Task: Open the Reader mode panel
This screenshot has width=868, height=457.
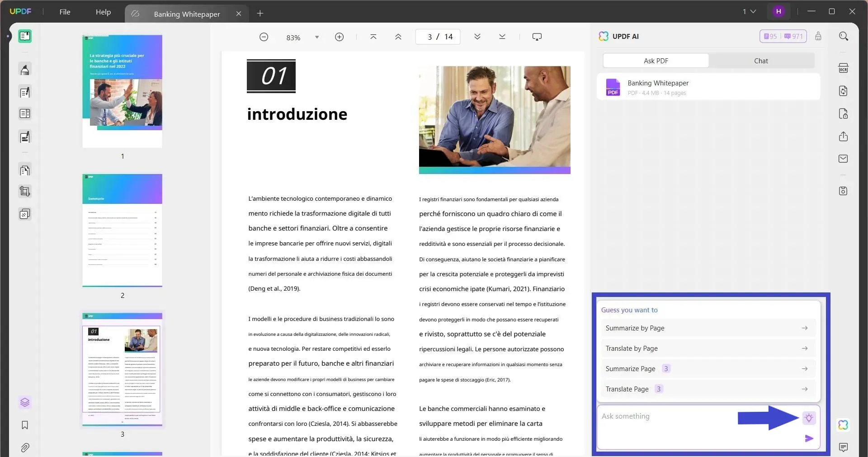Action: [x=25, y=36]
